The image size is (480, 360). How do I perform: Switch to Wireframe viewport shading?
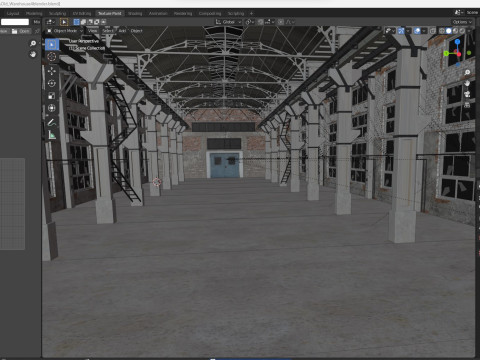tap(442, 31)
